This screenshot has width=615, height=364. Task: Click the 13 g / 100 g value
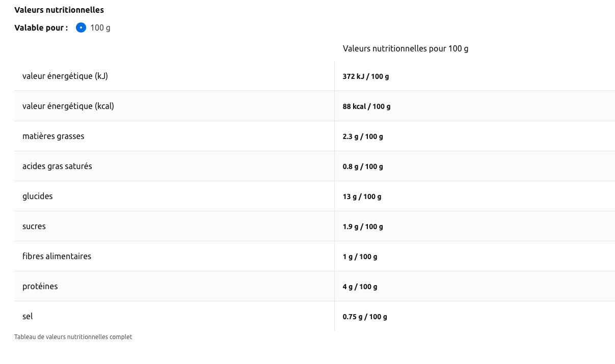point(362,197)
